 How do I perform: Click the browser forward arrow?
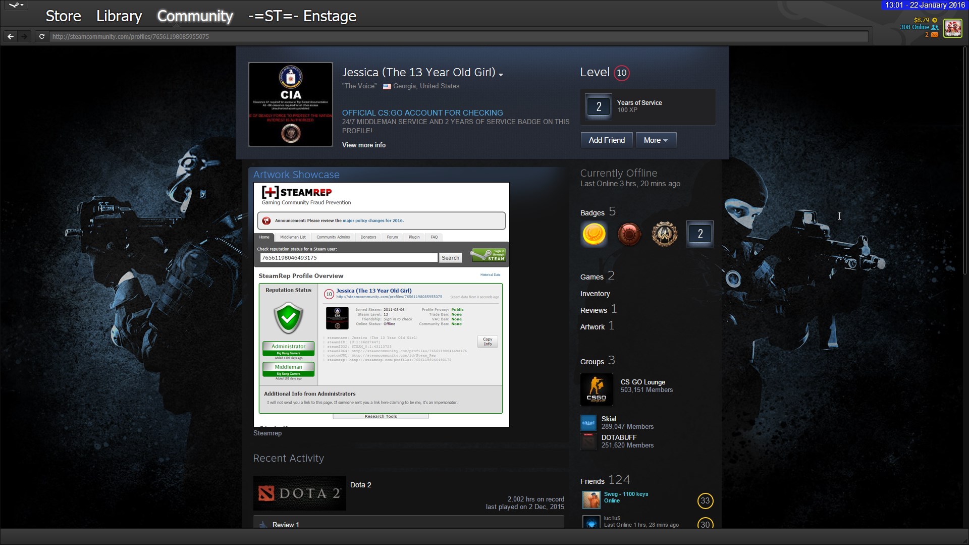24,36
